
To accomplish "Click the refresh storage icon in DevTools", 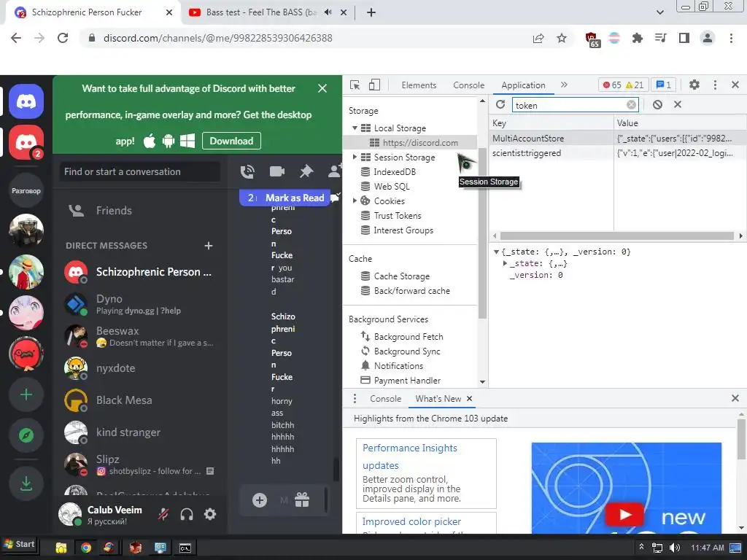I will coord(500,105).
